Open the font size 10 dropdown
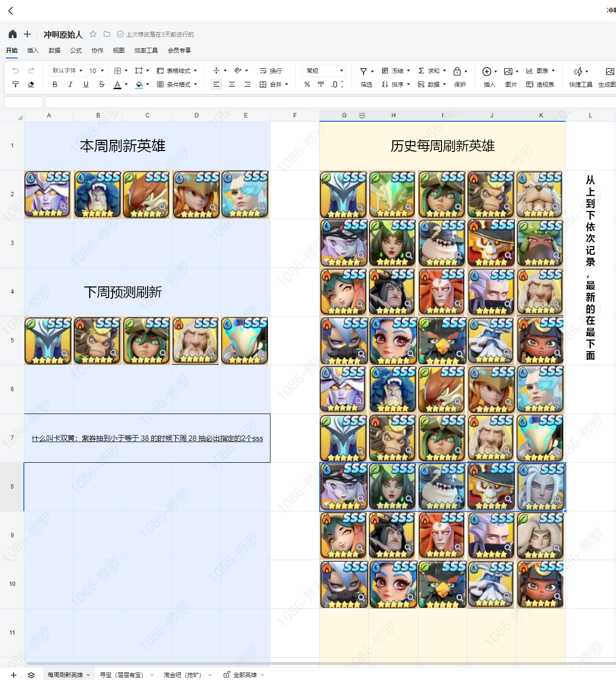Image resolution: width=616 pixels, height=680 pixels. click(96, 71)
